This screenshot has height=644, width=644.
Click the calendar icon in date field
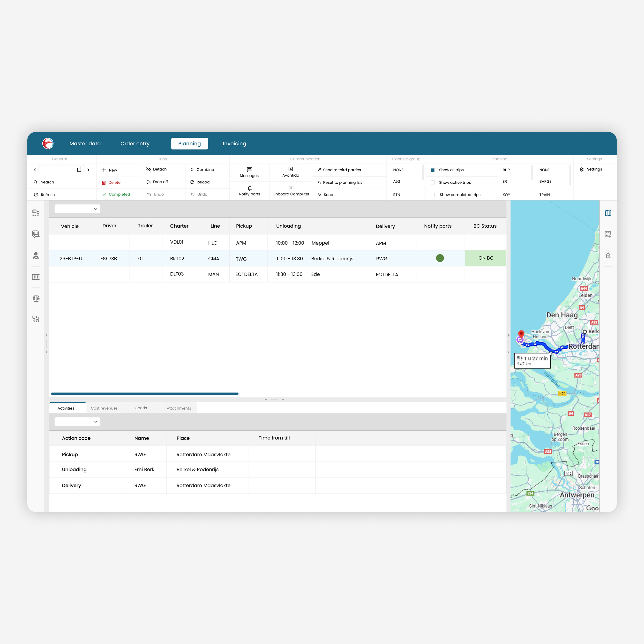click(x=79, y=170)
